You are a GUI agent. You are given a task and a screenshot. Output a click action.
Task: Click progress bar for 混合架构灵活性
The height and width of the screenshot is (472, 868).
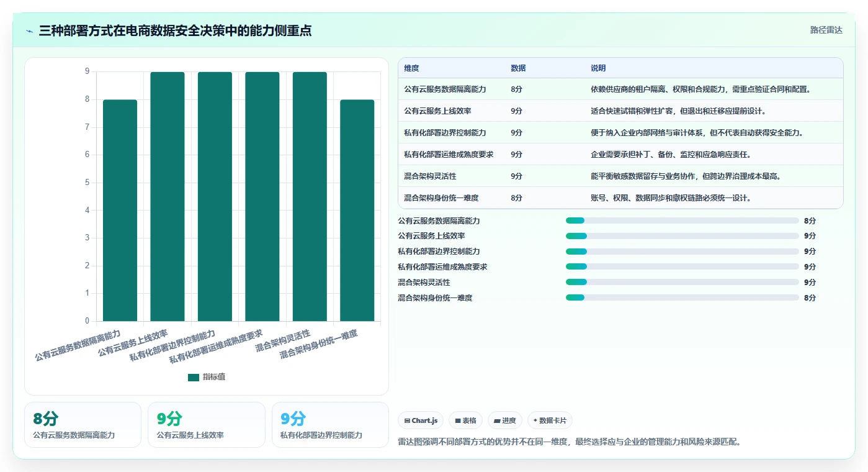[682, 282]
